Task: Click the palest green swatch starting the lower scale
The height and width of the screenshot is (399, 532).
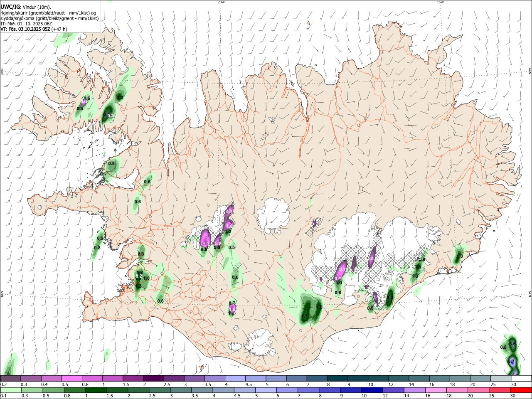Action: 11,390
